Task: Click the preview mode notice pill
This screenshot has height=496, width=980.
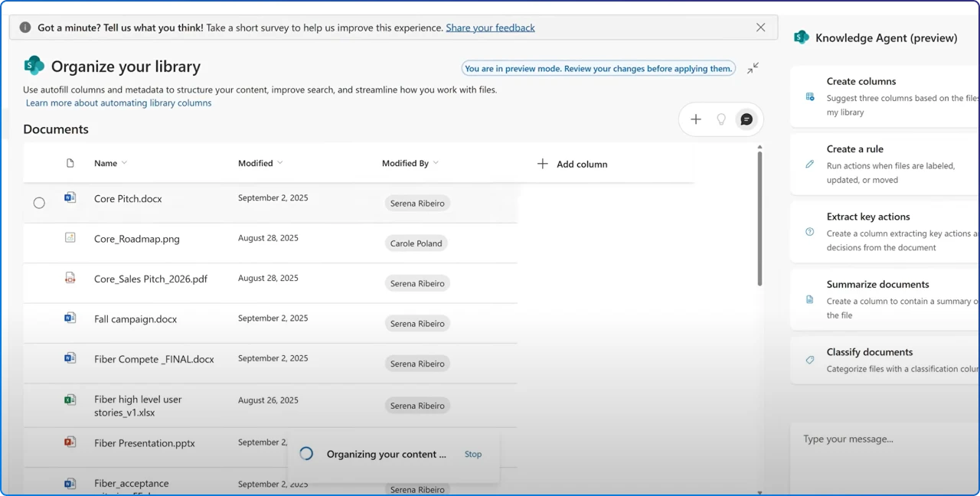Action: click(598, 68)
